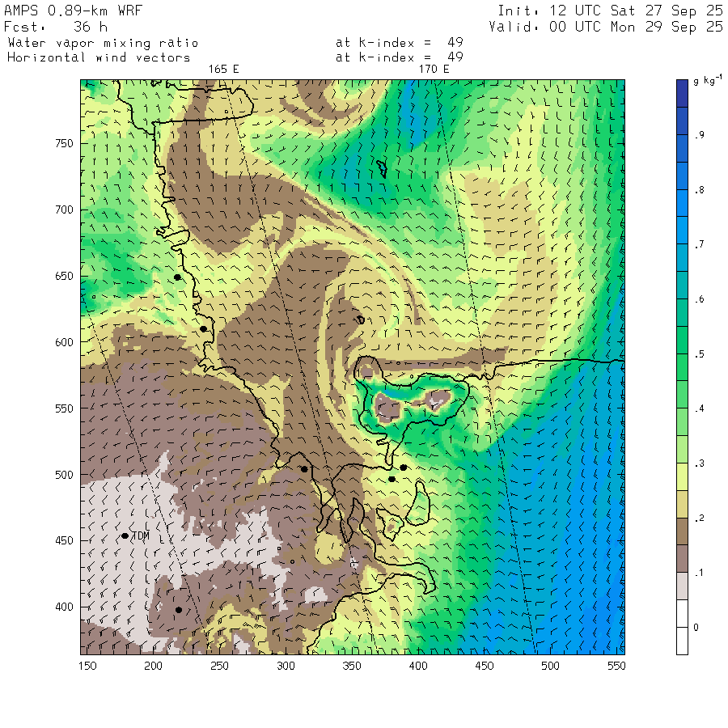
Task: Click the '600' y-axis tick label
Action: click(x=64, y=342)
